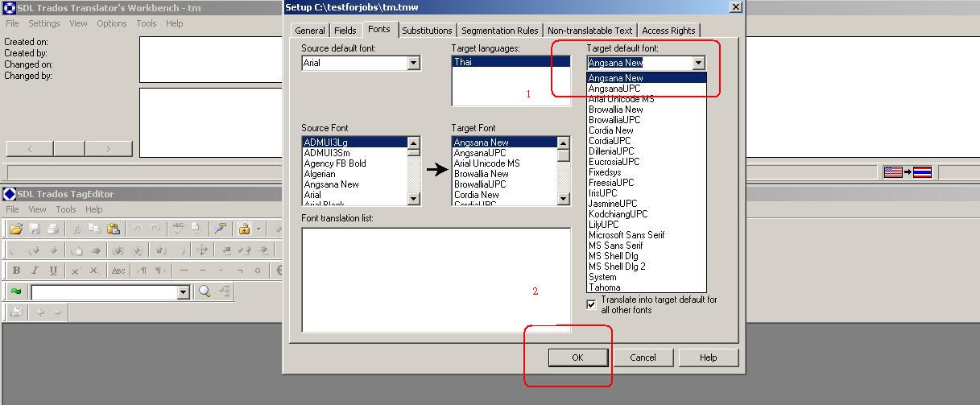The image size is (980, 405).
Task: Click the Copy icon in TagEditor toolbar
Action: [x=96, y=229]
